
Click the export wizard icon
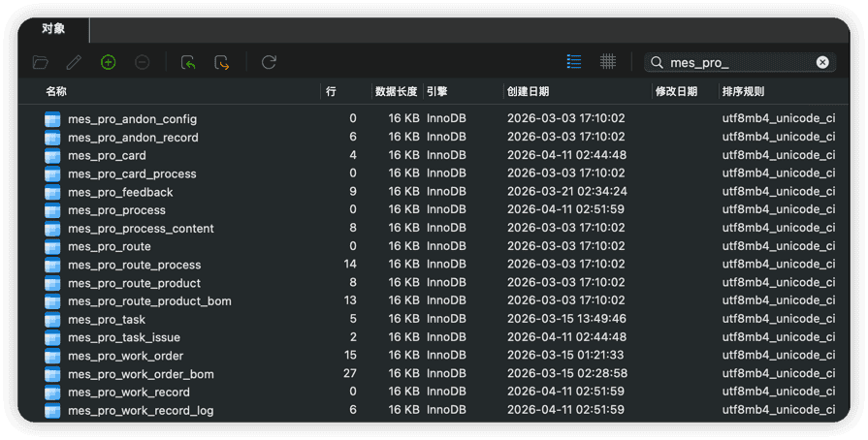(221, 63)
